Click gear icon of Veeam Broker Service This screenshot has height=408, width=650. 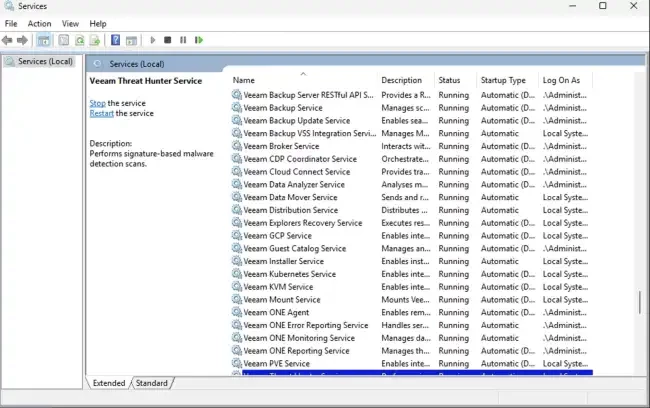pyautogui.click(x=237, y=146)
